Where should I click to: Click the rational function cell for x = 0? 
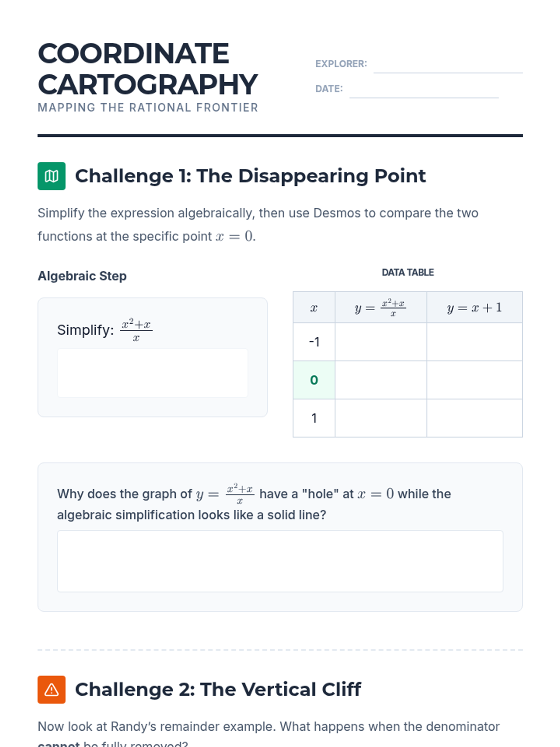pos(380,380)
